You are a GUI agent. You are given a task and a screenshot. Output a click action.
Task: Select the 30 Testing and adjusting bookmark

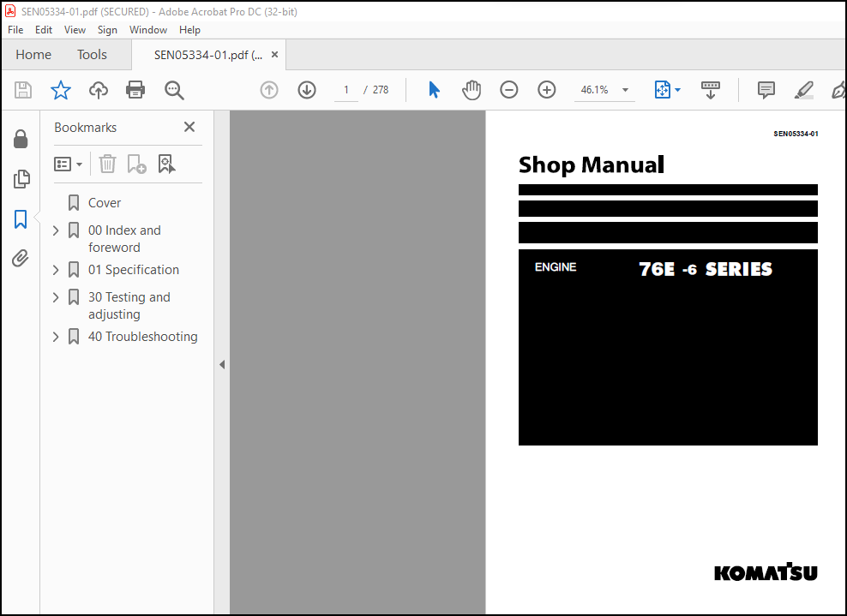point(129,306)
